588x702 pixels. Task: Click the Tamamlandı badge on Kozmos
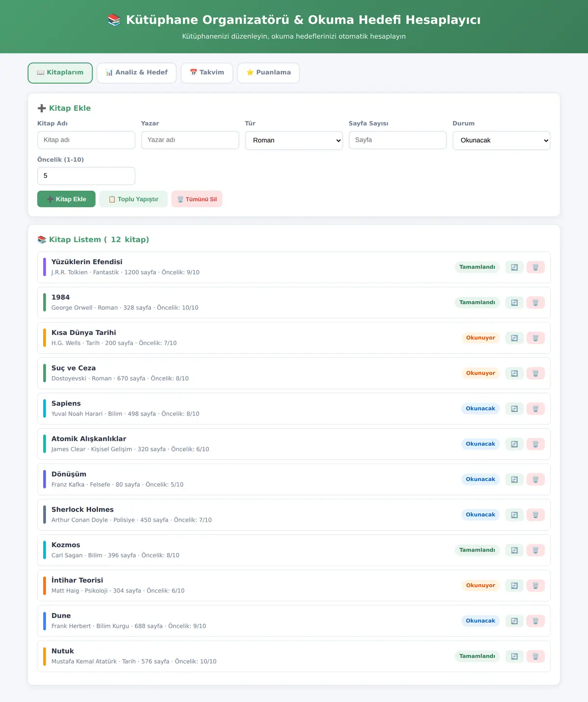coord(477,550)
